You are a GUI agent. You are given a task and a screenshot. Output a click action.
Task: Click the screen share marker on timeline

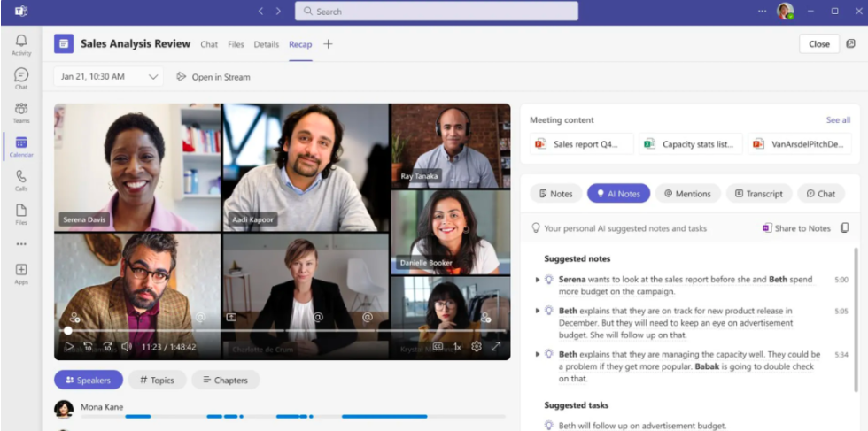231,317
